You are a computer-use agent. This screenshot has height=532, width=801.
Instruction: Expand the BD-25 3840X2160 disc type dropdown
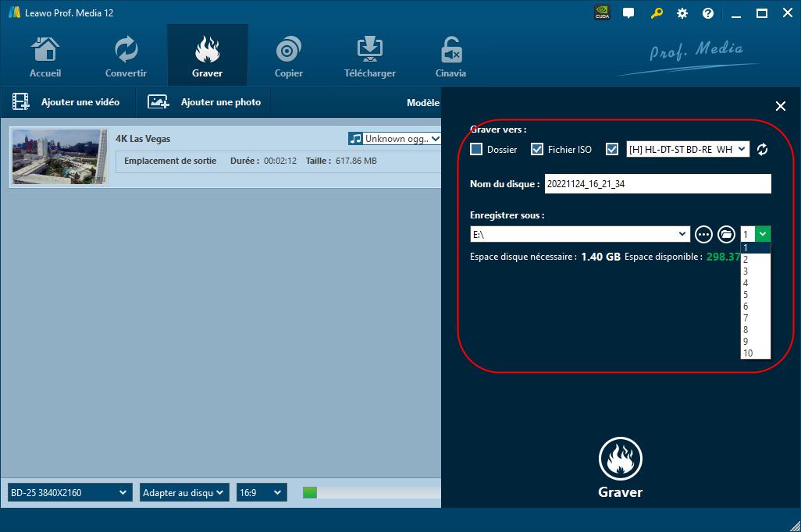point(69,492)
